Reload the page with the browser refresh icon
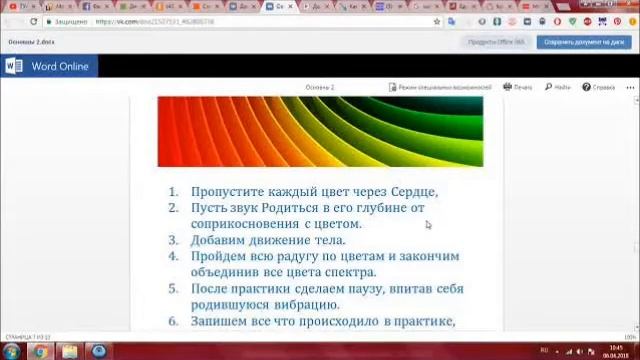The width and height of the screenshot is (640, 360). [33, 21]
